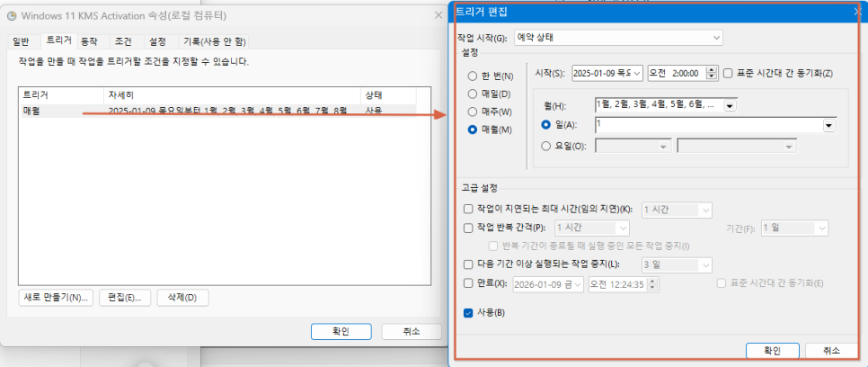This screenshot has width=868, height=367.
Task: Open the 기간(F) 1 일 dropdown
Action: click(x=794, y=228)
